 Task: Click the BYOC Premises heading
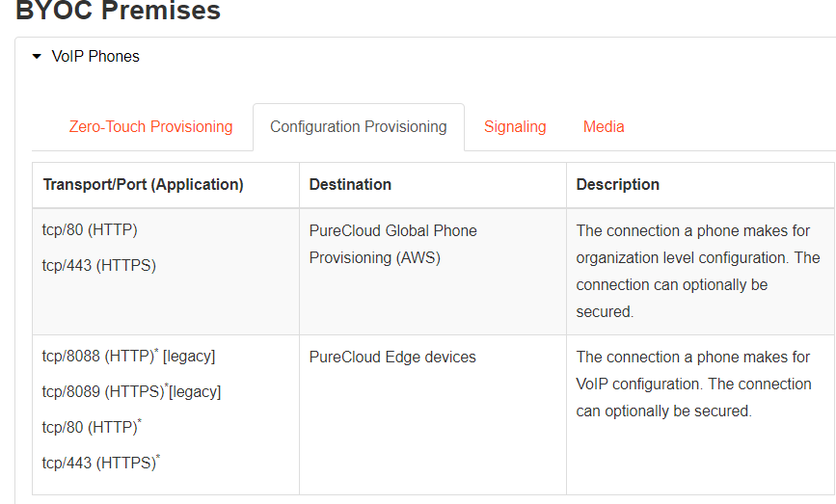click(118, 12)
